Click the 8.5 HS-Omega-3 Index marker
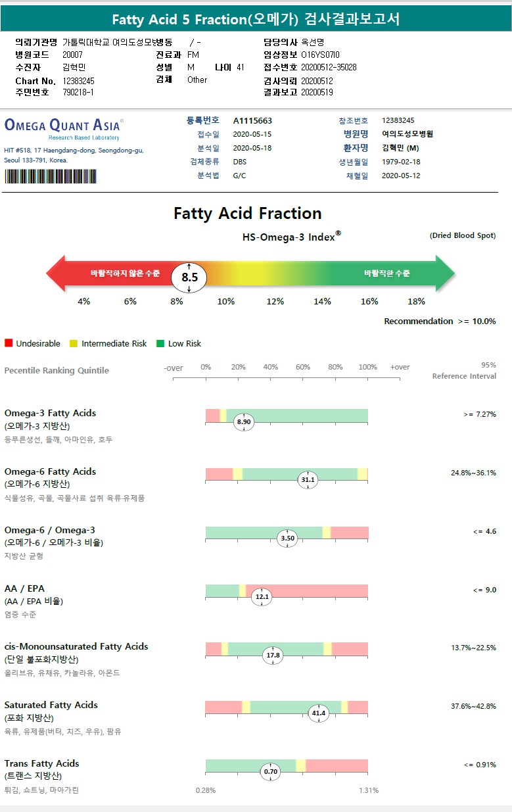This screenshot has width=512, height=812. (189, 277)
